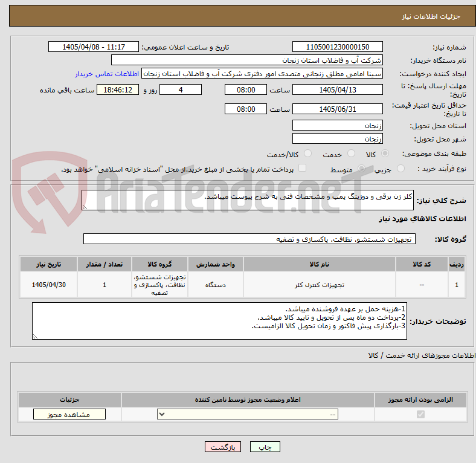Image resolution: width=476 pixels, height=463 pixels.
Task: Select the خدمت radio button
Action: tap(351, 154)
